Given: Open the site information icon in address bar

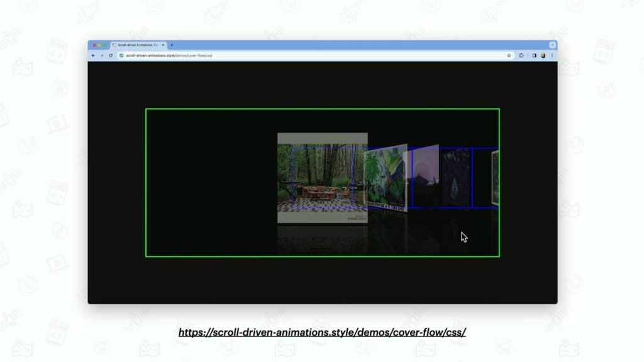Looking at the screenshot, I should point(122,55).
